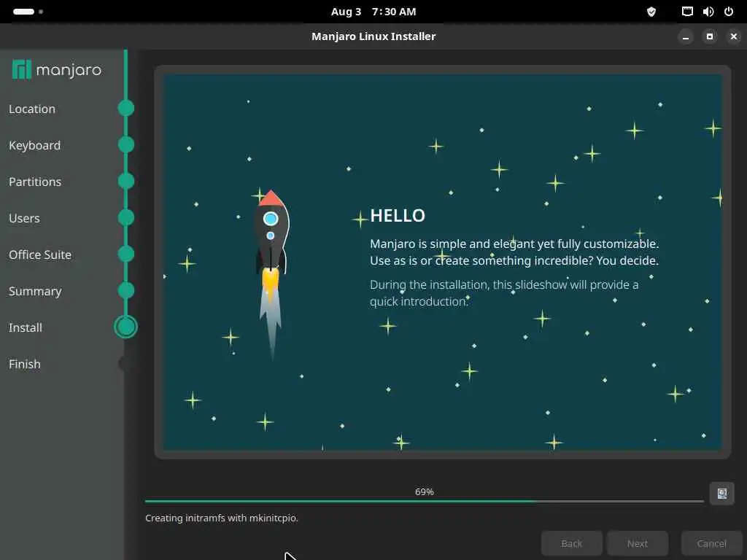Close the Manjaro Linux Installer window
The width and height of the screenshot is (747, 560).
click(734, 36)
